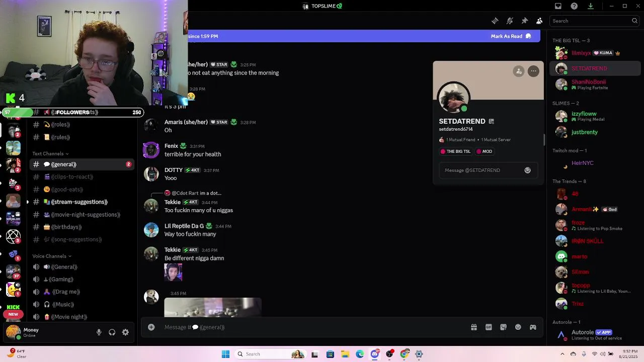The width and height of the screenshot is (644, 362).
Task: Mute the microphone in user panel
Action: coord(99,332)
